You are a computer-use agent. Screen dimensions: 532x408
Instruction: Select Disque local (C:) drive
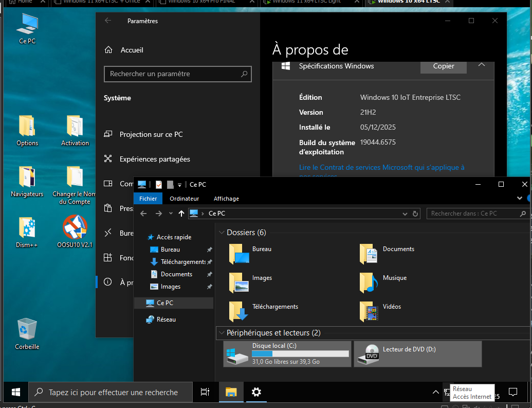(x=287, y=353)
